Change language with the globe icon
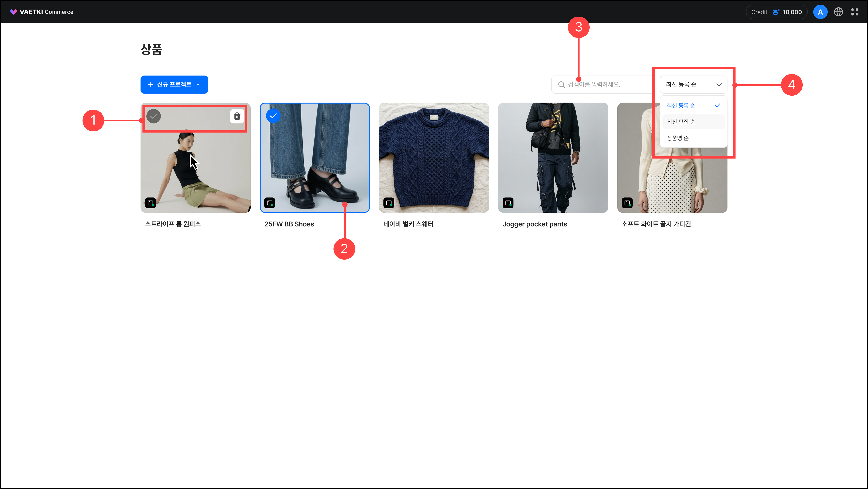This screenshot has width=868, height=489. tap(838, 12)
